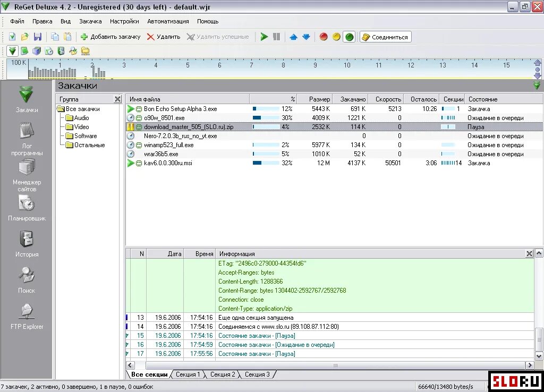Click the downloads view icon in second toolbar

13,51
